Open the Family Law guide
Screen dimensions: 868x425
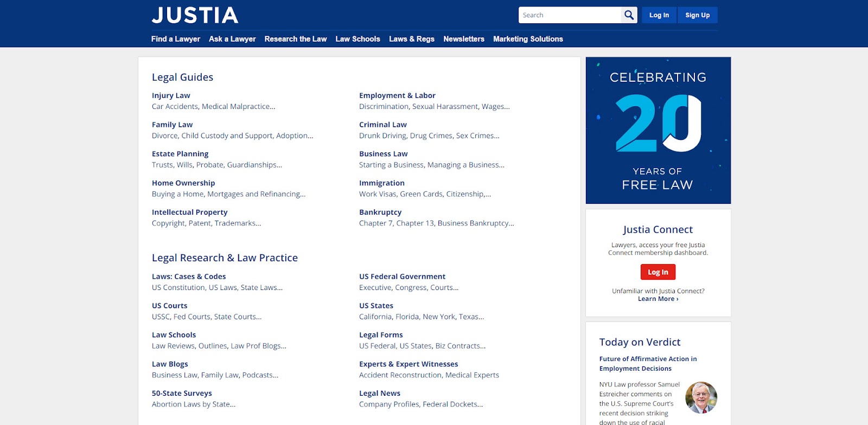(x=172, y=125)
